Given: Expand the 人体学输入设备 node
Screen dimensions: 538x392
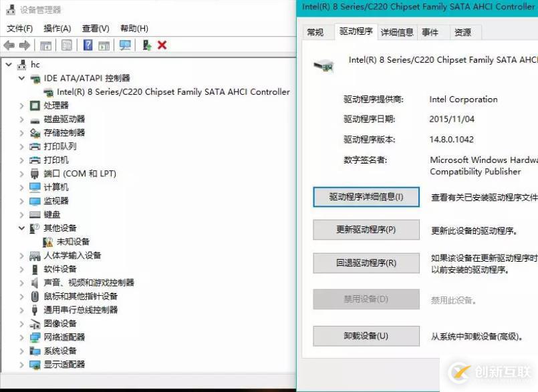Looking at the screenshot, I should pos(21,256).
